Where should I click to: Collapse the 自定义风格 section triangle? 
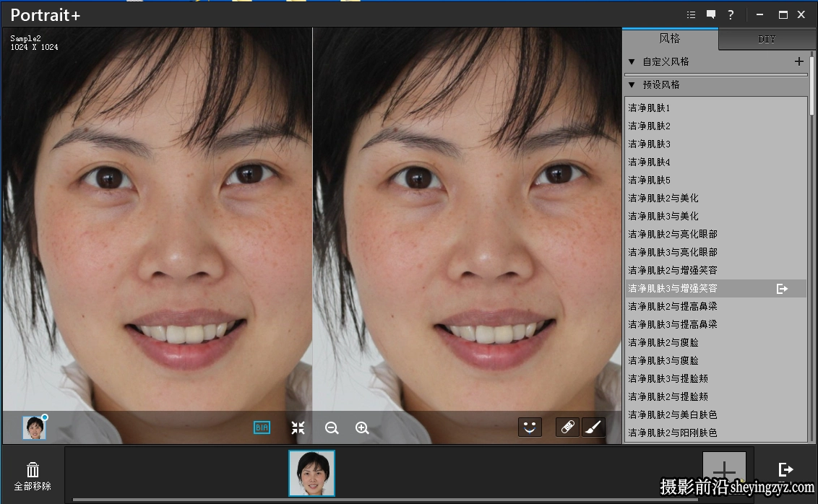[632, 61]
